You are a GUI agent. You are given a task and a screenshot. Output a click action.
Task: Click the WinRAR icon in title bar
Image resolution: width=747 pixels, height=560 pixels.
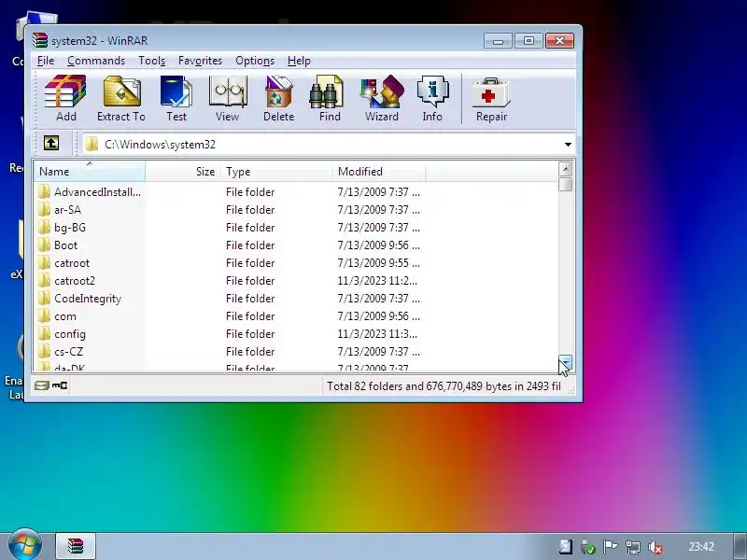(40, 40)
